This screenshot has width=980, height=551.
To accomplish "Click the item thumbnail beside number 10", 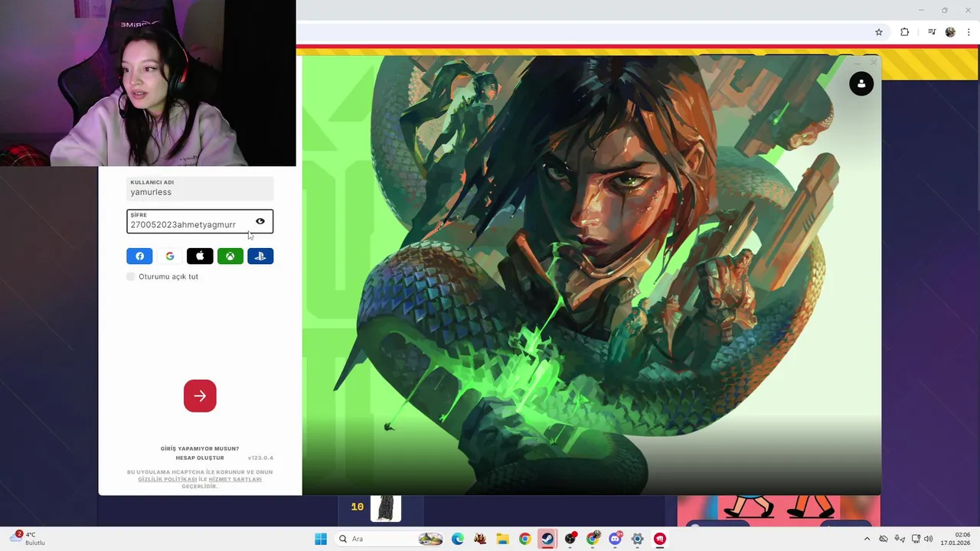I will (386, 507).
